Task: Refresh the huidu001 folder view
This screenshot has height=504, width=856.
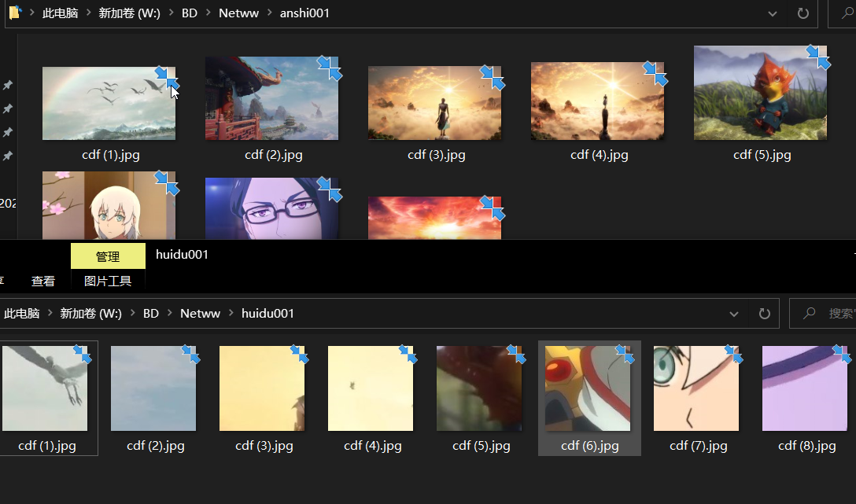Action: (764, 314)
